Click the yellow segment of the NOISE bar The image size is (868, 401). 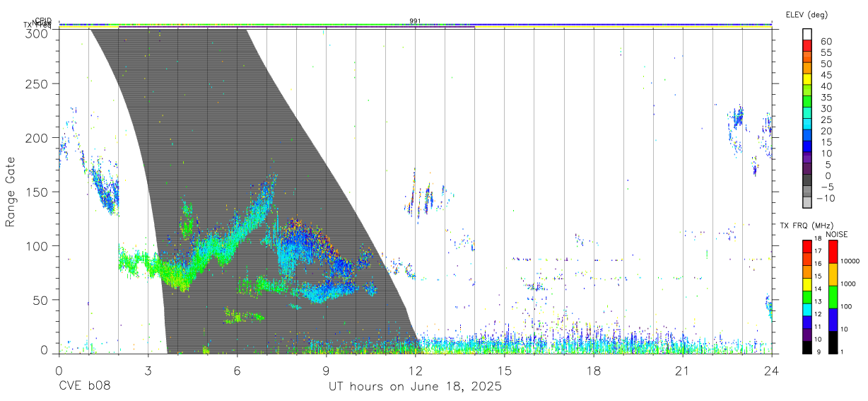833,274
